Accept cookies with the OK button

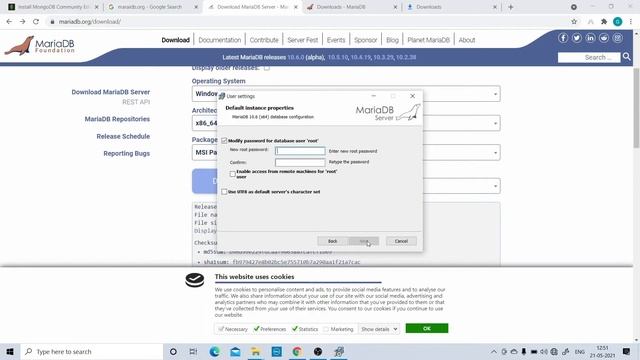(427, 328)
